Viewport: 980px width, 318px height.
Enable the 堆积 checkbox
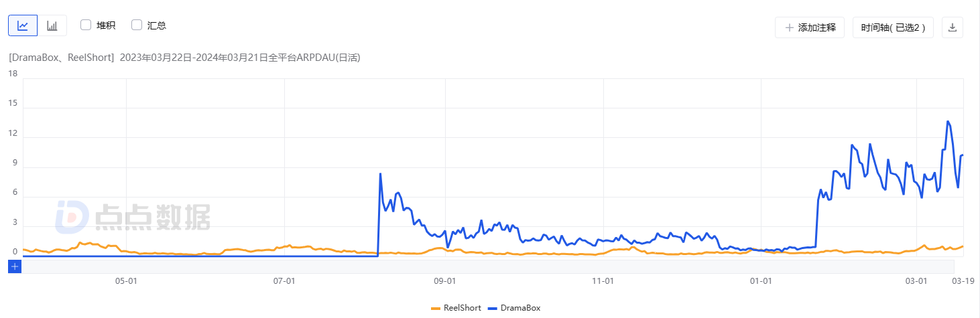[x=86, y=25]
